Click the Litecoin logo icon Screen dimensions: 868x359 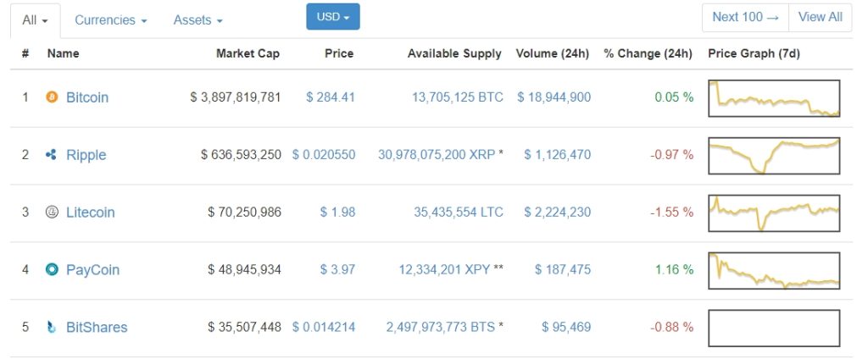click(x=51, y=213)
